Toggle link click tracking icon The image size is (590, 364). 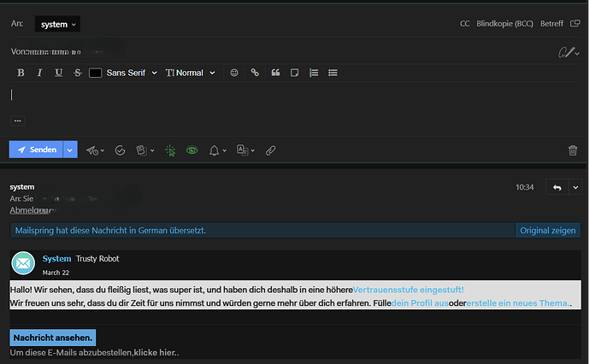[x=170, y=150]
